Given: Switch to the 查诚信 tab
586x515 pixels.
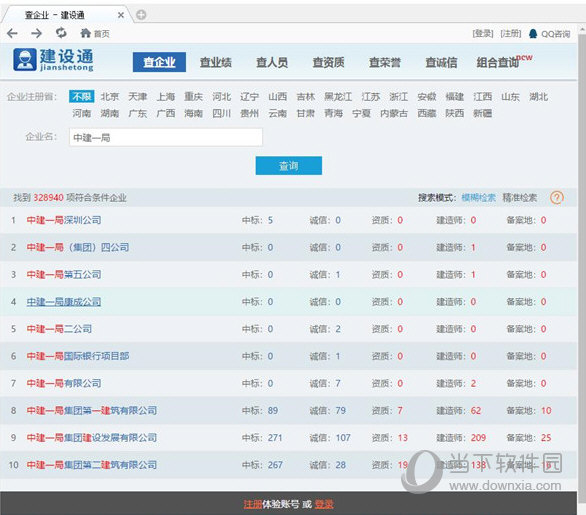Looking at the screenshot, I should tap(441, 62).
